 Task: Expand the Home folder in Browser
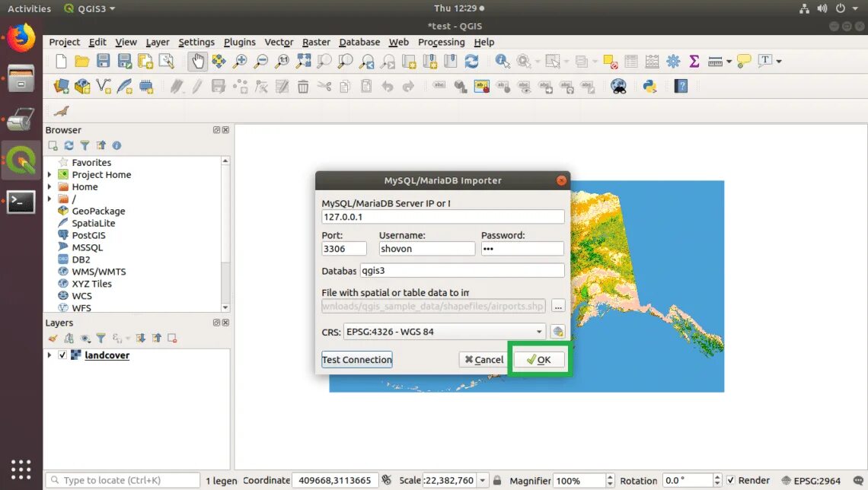pos(49,186)
